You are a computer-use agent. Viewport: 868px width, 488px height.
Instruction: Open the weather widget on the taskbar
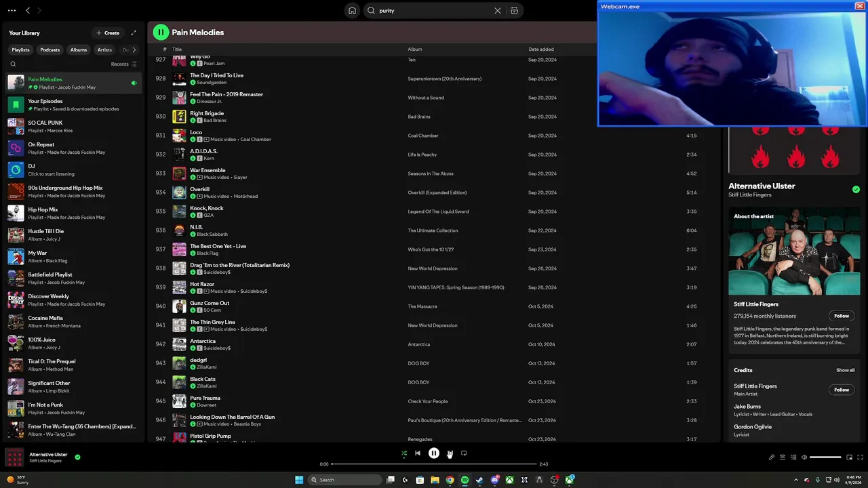tap(18, 480)
